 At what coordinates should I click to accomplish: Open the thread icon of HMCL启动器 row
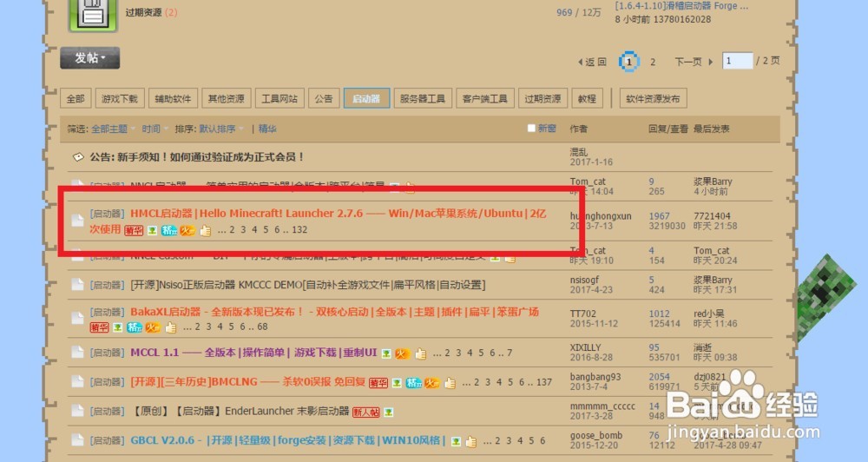click(78, 220)
